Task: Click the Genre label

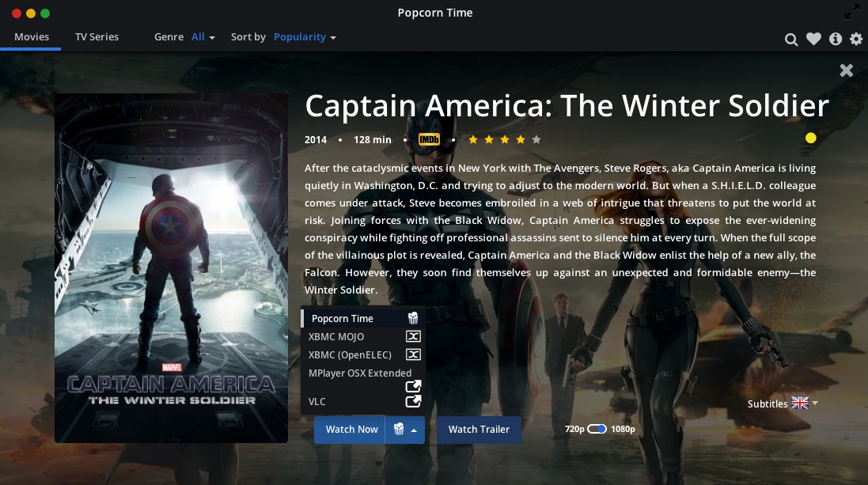Action: click(x=169, y=36)
